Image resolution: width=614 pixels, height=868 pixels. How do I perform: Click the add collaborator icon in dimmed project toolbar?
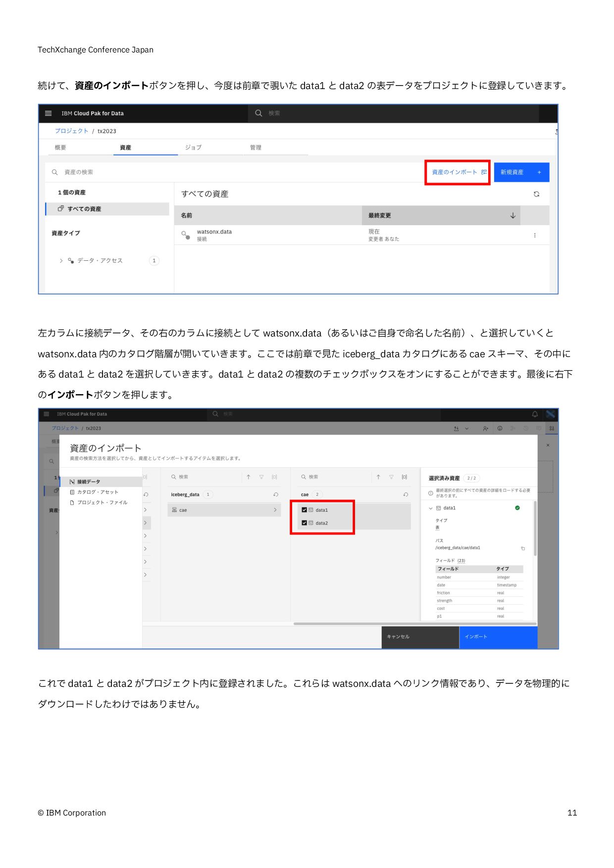coord(485,429)
